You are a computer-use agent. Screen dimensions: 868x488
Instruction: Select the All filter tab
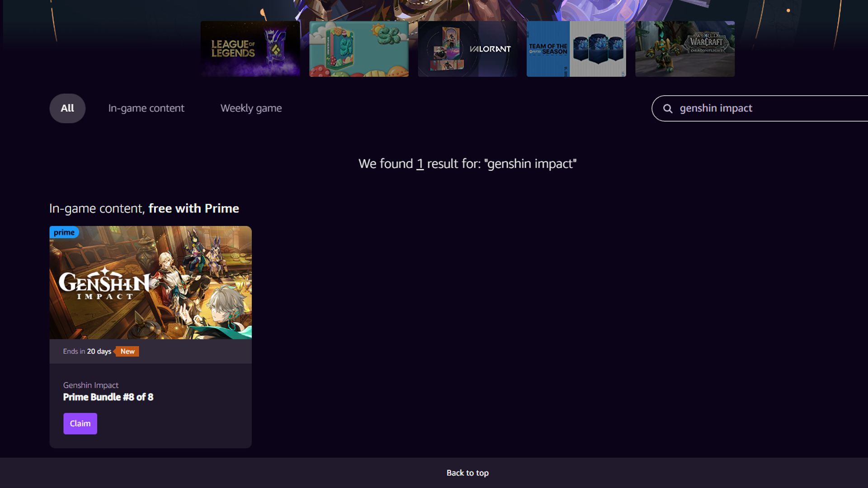67,108
